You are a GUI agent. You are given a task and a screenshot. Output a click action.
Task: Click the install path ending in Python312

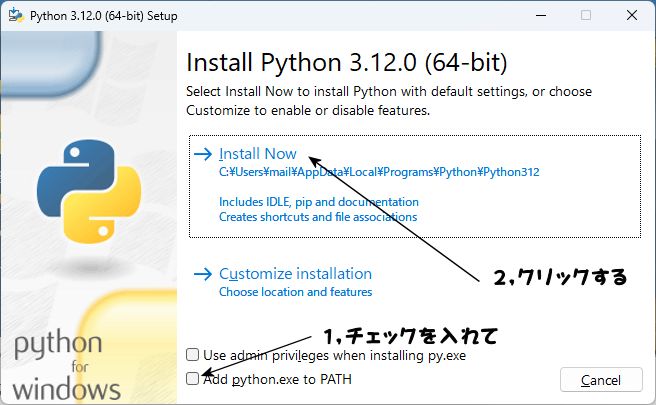click(379, 172)
